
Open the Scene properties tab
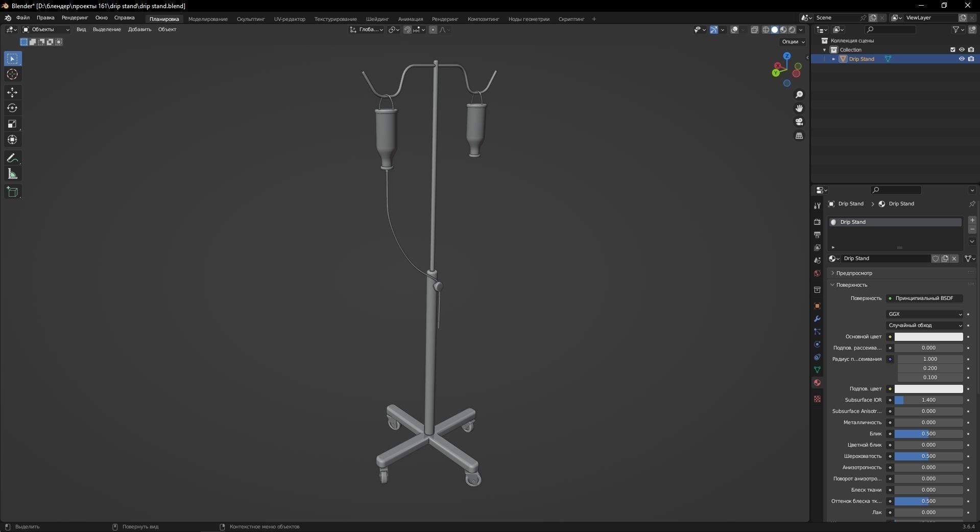click(817, 260)
